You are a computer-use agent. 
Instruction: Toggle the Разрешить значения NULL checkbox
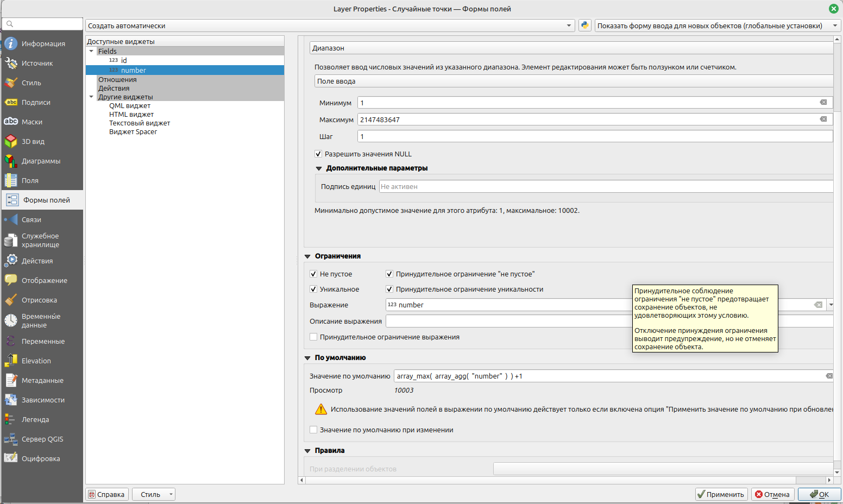click(318, 154)
